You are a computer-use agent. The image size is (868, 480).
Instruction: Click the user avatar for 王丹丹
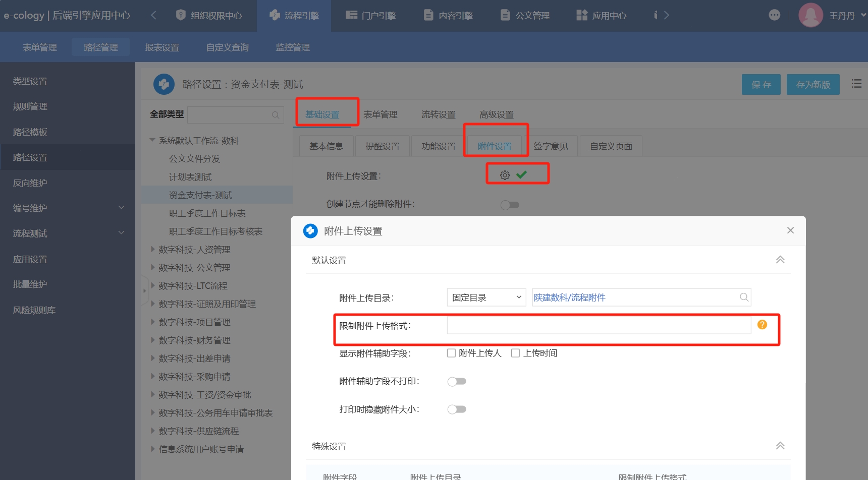[x=810, y=15]
